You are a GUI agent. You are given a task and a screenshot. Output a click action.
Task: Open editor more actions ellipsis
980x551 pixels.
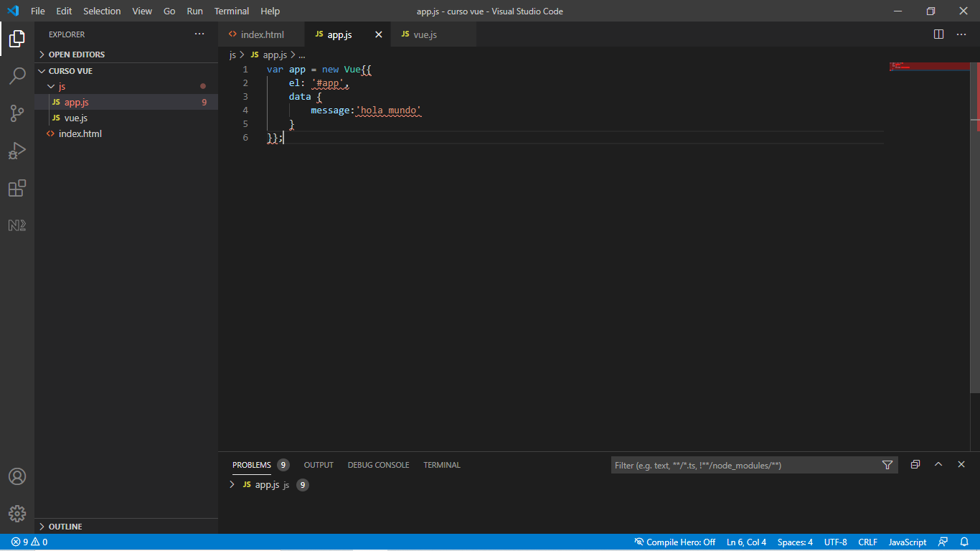point(961,34)
